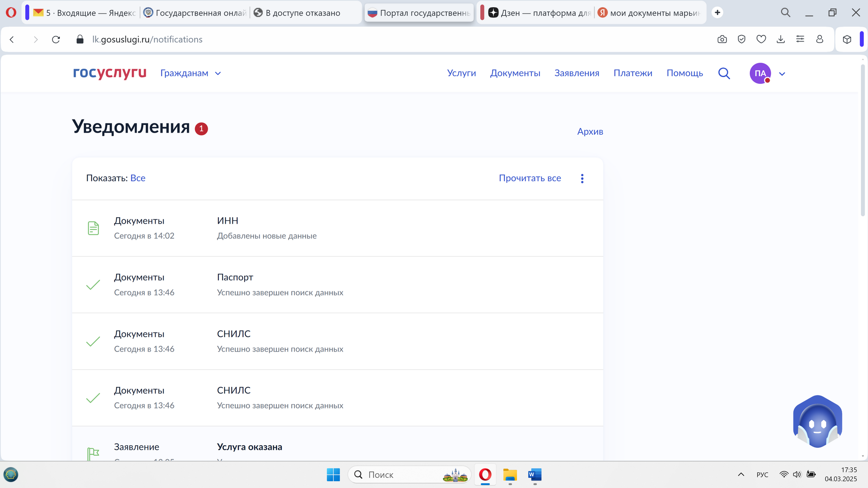
Task: Click the Opera snapshot camera icon
Action: coord(722,39)
